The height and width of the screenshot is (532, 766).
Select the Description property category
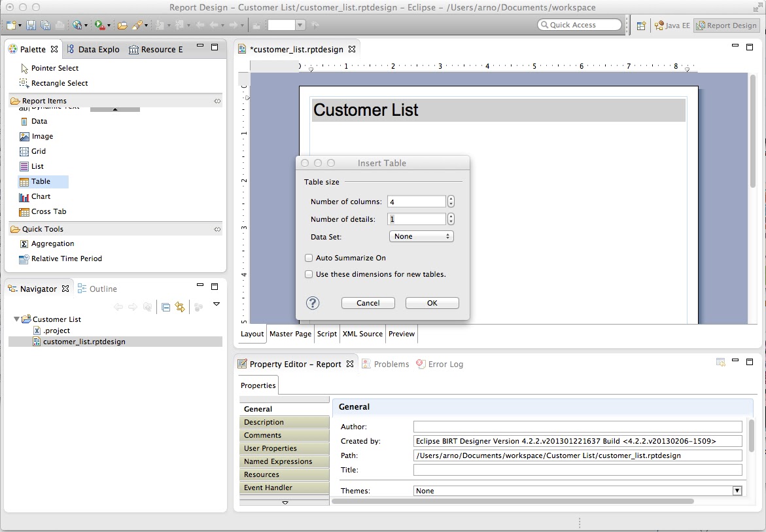pos(285,422)
